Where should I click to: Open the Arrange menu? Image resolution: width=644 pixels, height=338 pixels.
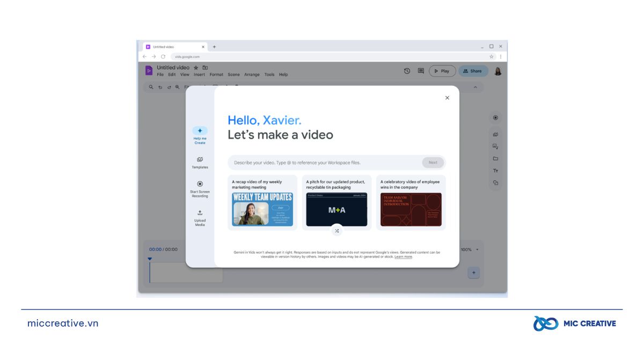[252, 75]
